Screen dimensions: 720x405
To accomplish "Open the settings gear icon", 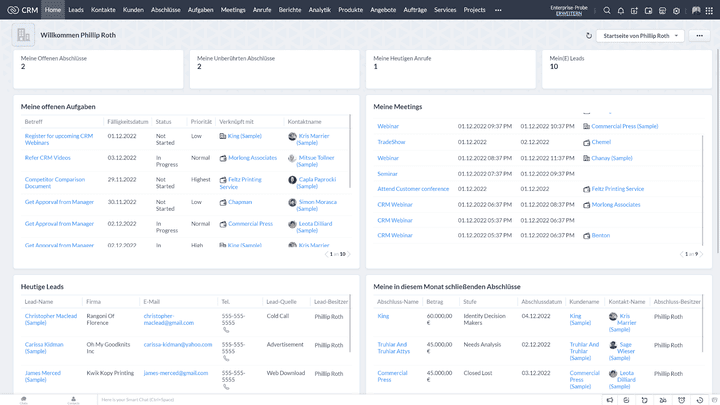I will pyautogui.click(x=676, y=10).
